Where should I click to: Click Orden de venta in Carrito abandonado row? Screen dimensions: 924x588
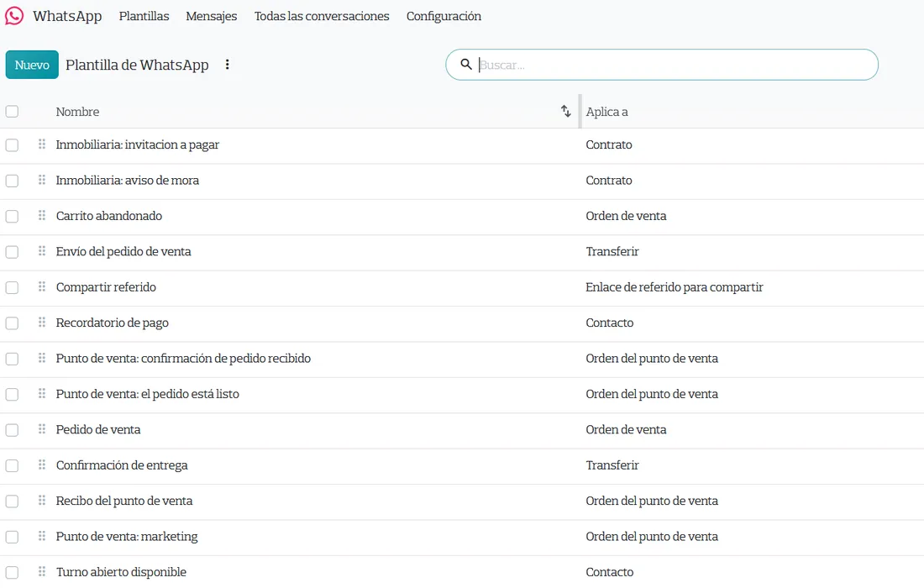[626, 216]
